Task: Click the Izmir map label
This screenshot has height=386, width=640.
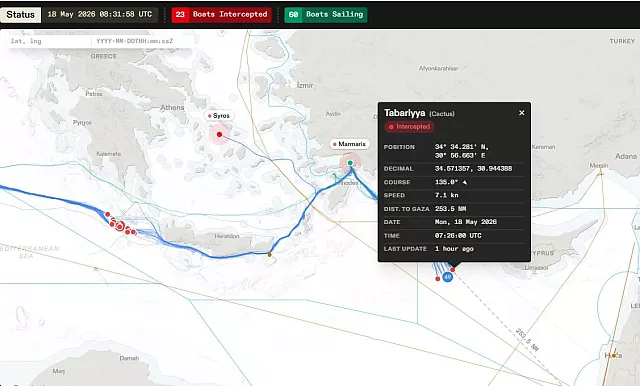Action: [x=305, y=85]
